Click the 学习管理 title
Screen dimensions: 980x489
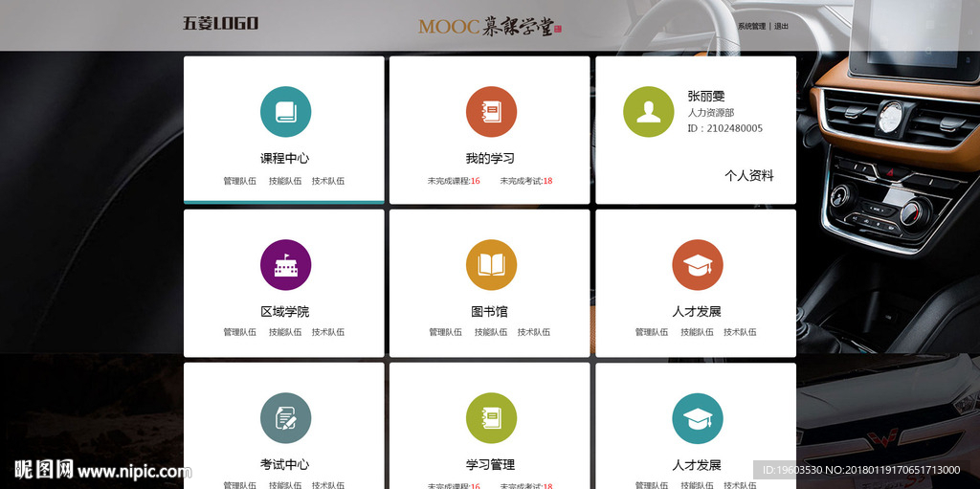(x=490, y=465)
